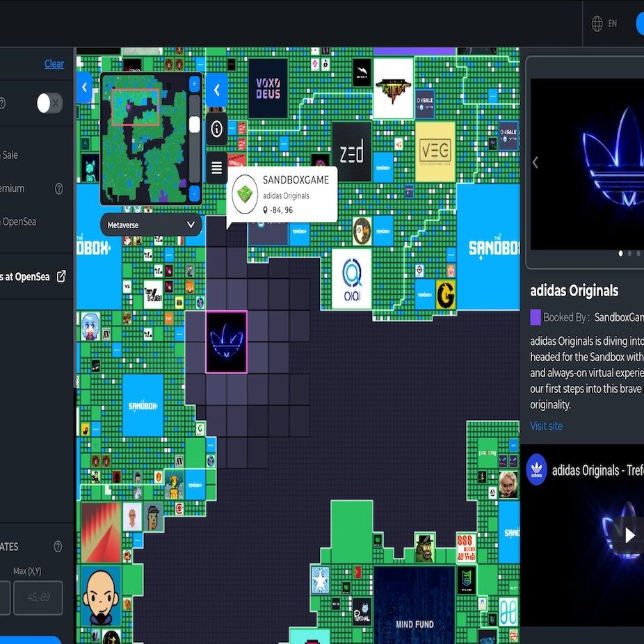Click the map info icon button

(x=216, y=129)
